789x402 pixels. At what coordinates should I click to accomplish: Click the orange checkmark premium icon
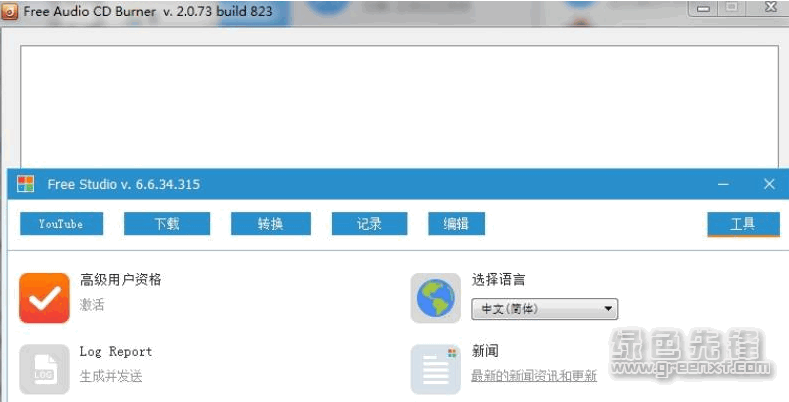(x=44, y=298)
